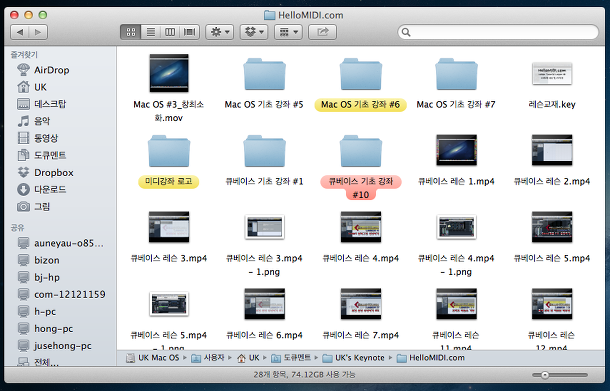Viewport: 610px width, 391px height.
Task: Select shared computer com-12121159
Action: click(x=61, y=295)
